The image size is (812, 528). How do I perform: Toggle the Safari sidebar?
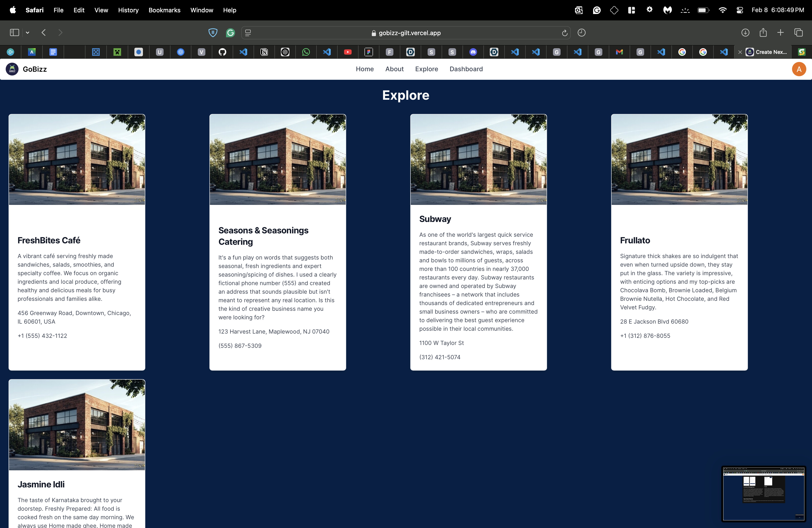pyautogui.click(x=14, y=33)
